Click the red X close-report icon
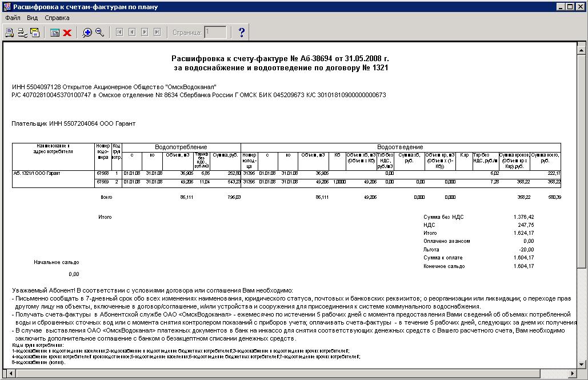The width and height of the screenshot is (588, 380). [x=67, y=33]
